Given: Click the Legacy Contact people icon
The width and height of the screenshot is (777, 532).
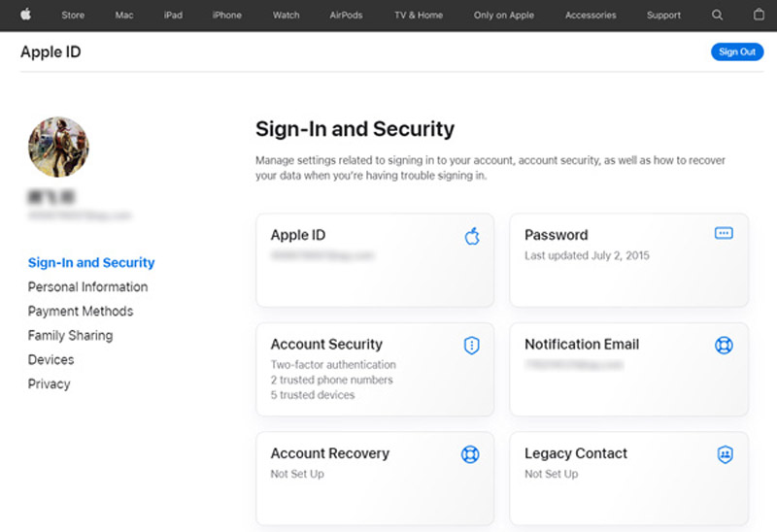Looking at the screenshot, I should [x=724, y=454].
